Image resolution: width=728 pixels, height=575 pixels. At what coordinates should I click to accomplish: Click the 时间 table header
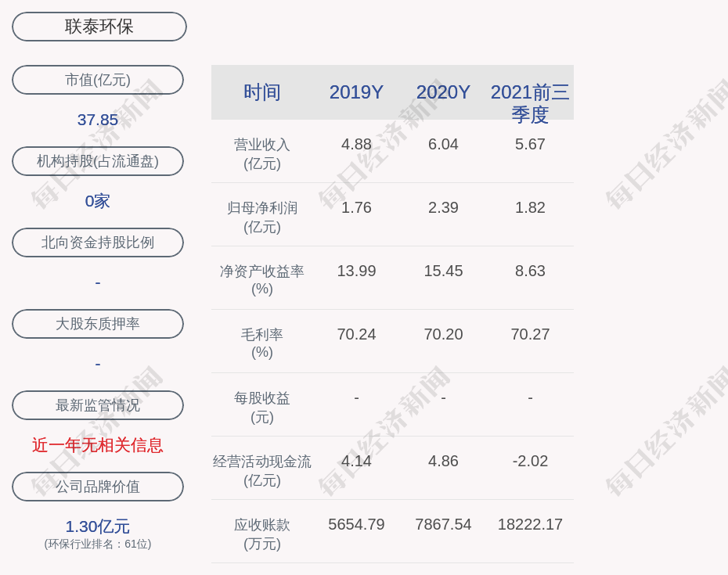[262, 92]
